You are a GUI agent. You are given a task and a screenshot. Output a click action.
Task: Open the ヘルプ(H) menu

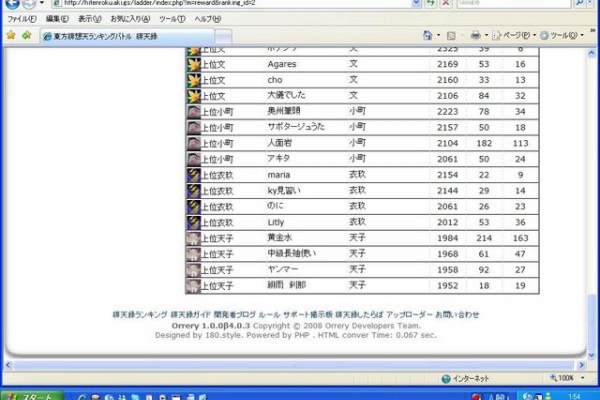coord(207,19)
